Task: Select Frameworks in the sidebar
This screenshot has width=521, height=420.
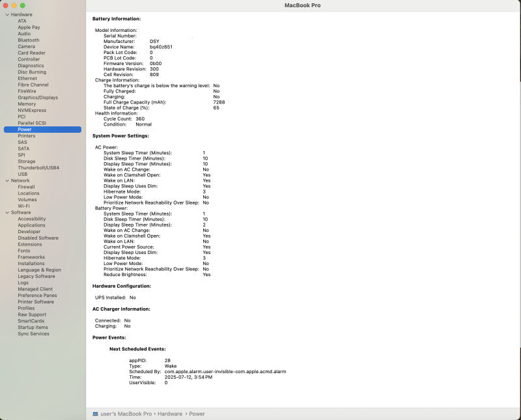Action: [x=31, y=257]
